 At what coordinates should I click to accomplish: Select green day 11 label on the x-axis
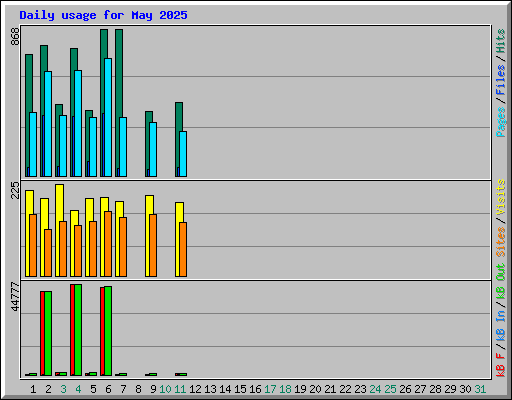pyautogui.click(x=180, y=389)
